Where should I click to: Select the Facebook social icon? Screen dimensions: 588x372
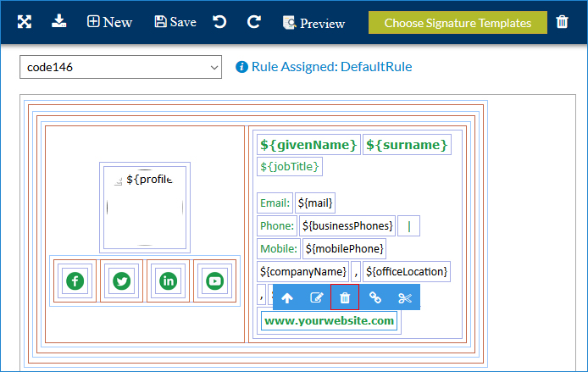(75, 280)
